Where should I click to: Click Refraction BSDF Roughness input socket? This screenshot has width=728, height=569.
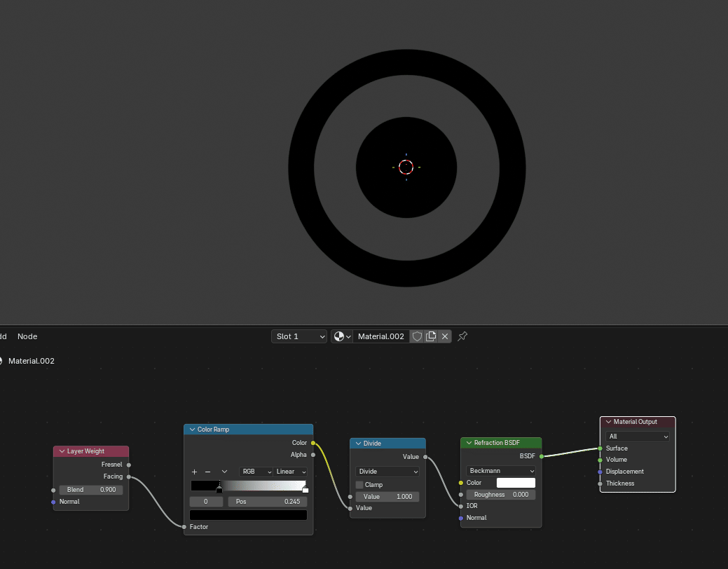click(460, 495)
